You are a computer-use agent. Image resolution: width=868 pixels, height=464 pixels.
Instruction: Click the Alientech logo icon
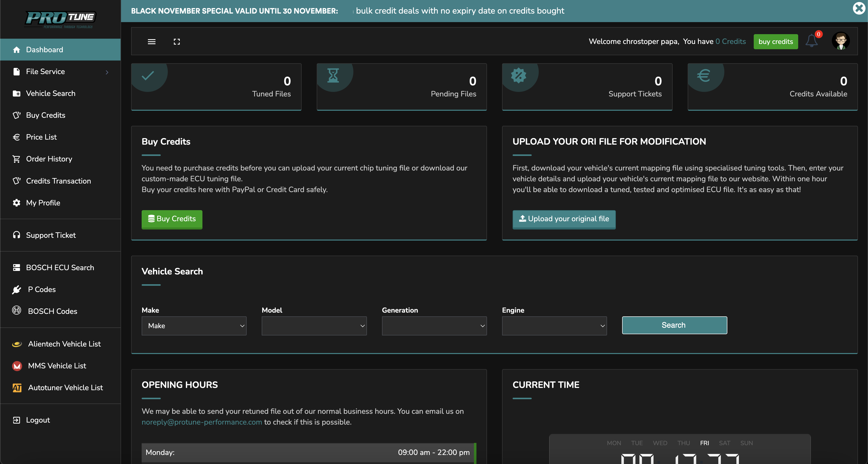(17, 344)
